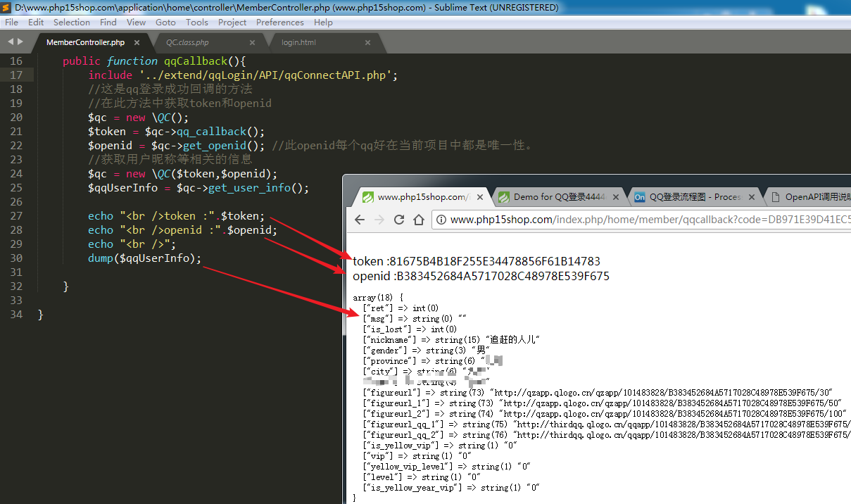Screen dimensions: 851x504
Task: Click the next tab arrow in Sublime
Action: pos(20,42)
